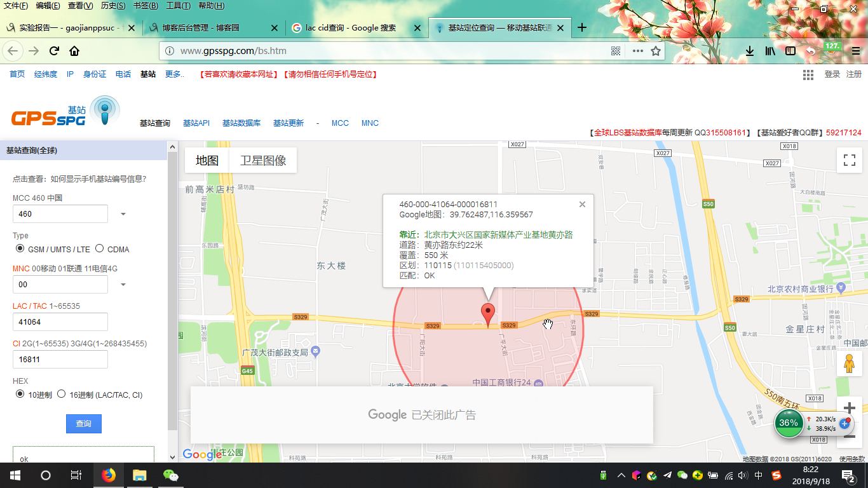
Task: Select the CDMA type radio button
Action: [99, 248]
